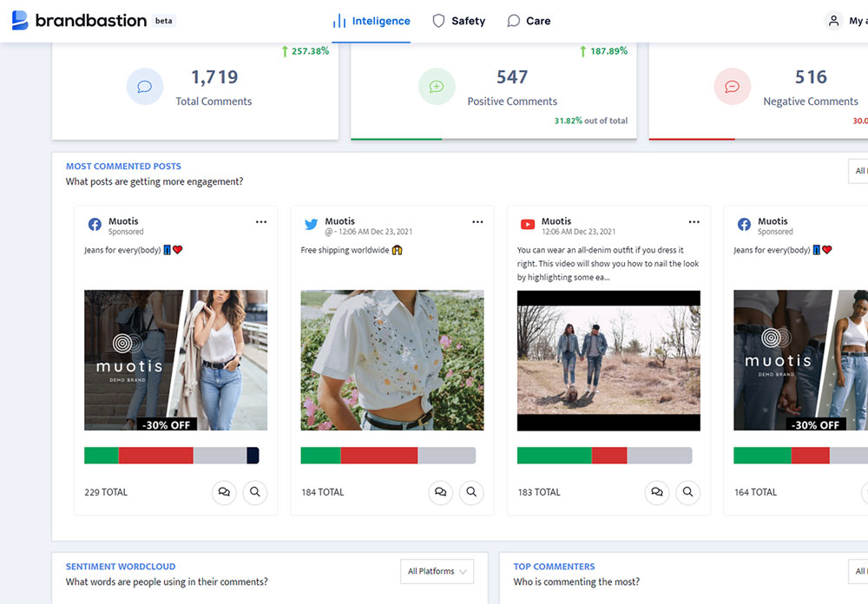Open options menu on 229 TOTAL post
This screenshot has width=868, height=604.
click(x=260, y=221)
